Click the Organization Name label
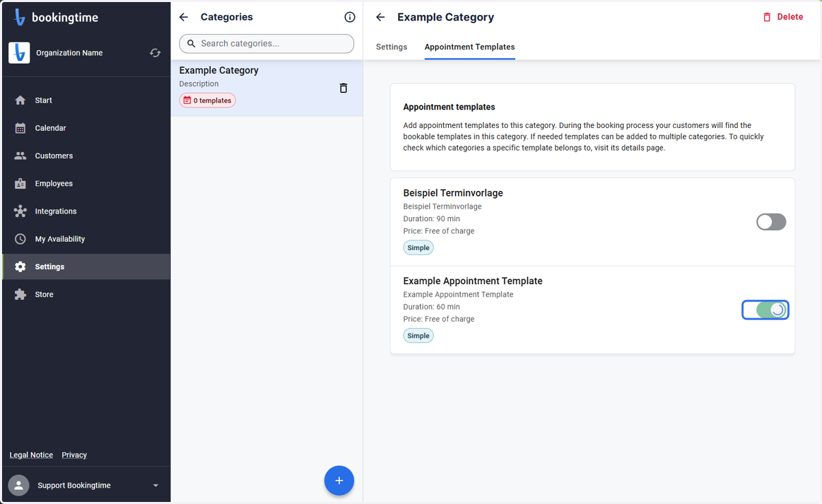Viewport: 822px width, 504px height. [69, 53]
